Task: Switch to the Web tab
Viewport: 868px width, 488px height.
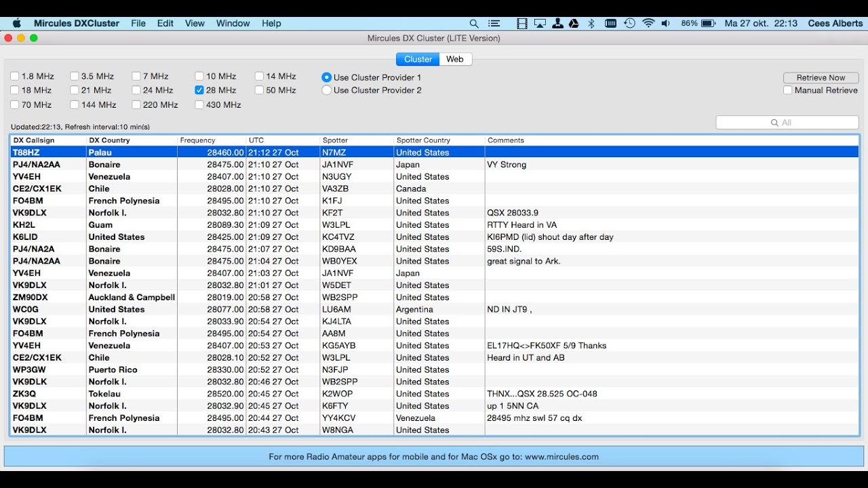Action: pyautogui.click(x=455, y=60)
